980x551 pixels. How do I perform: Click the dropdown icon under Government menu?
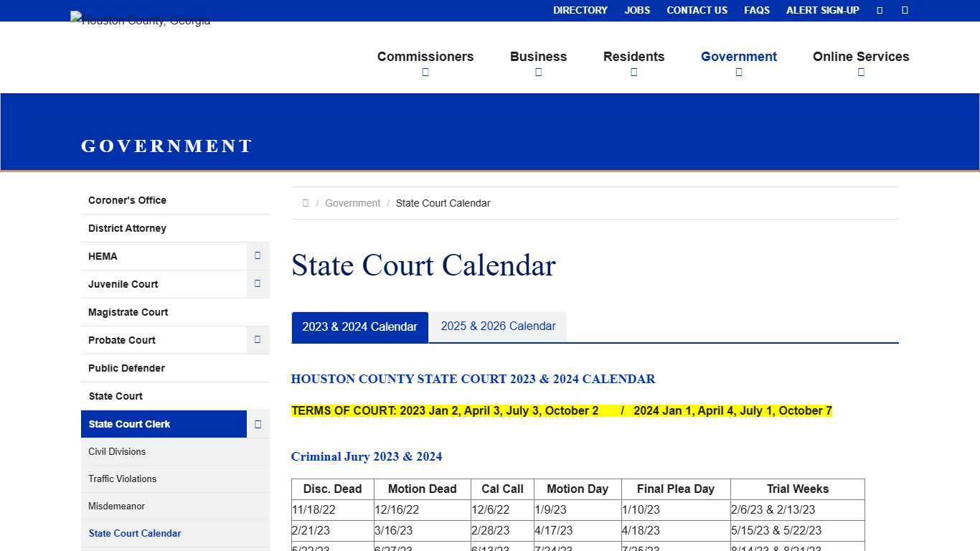(739, 72)
